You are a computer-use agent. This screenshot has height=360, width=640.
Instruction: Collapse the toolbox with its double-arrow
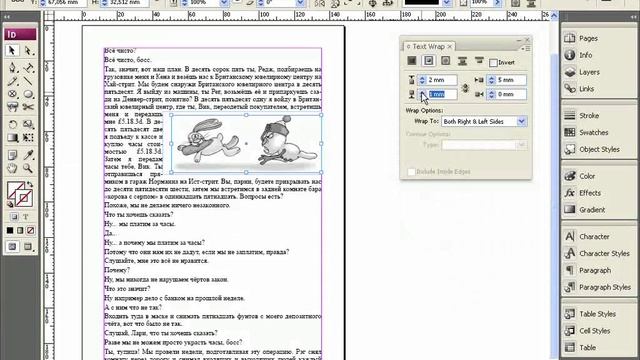[7, 17]
